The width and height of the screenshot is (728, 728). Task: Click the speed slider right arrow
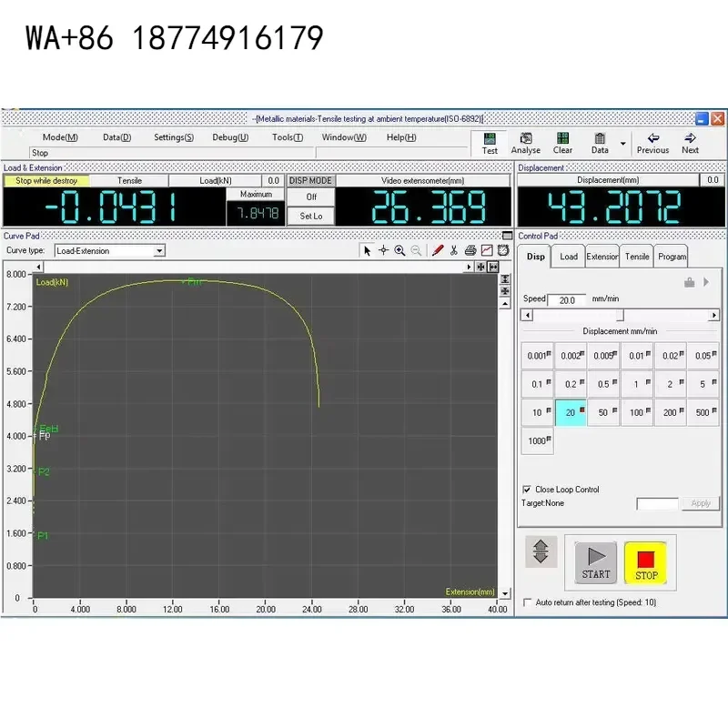coord(714,315)
